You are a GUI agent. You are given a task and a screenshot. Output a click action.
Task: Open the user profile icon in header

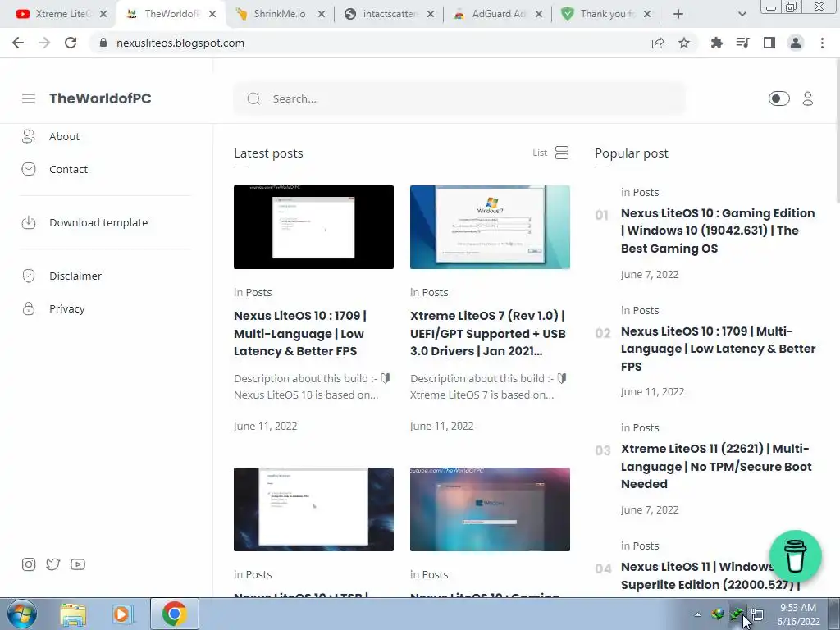(x=808, y=98)
